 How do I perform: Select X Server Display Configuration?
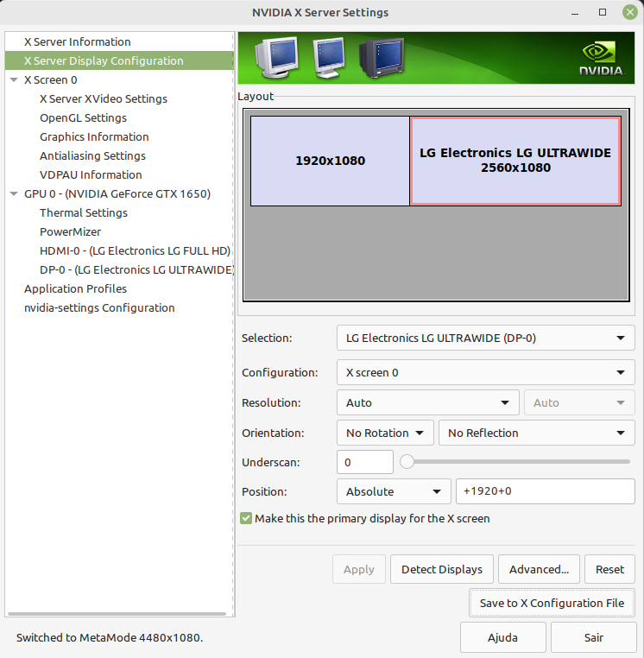click(120, 60)
